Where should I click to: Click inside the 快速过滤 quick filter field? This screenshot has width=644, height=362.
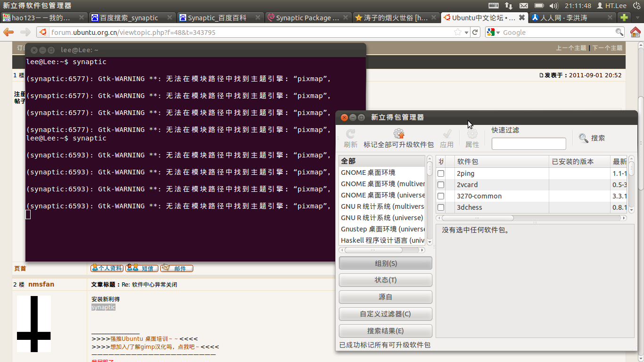[x=528, y=144]
